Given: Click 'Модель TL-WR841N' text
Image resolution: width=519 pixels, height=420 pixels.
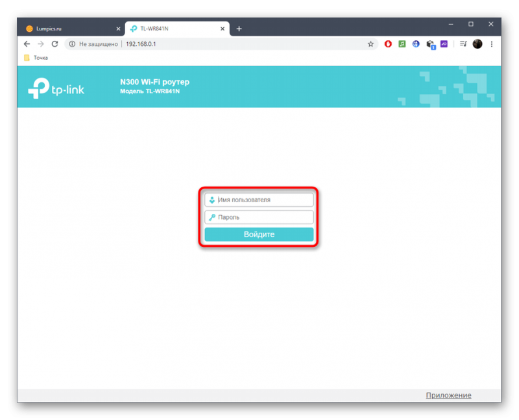Looking at the screenshot, I should (x=150, y=91).
